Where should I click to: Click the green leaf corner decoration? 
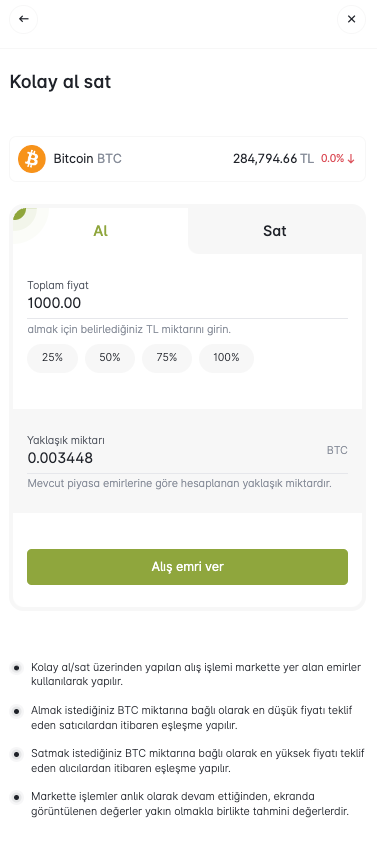[19, 215]
